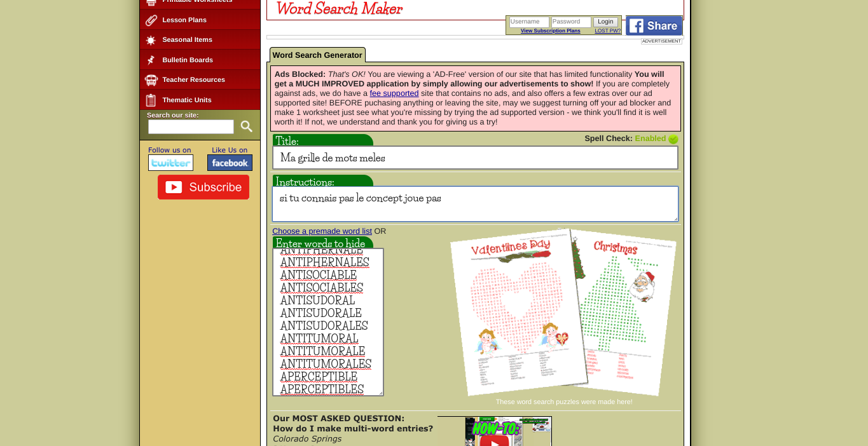The height and width of the screenshot is (446, 868).
Task: Click the Password field
Action: point(571,22)
